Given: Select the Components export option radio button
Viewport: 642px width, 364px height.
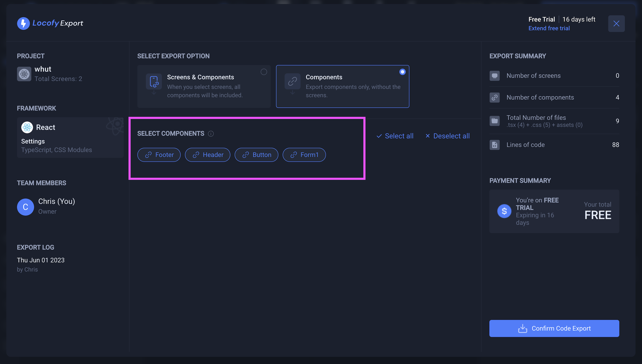Looking at the screenshot, I should click(x=402, y=72).
